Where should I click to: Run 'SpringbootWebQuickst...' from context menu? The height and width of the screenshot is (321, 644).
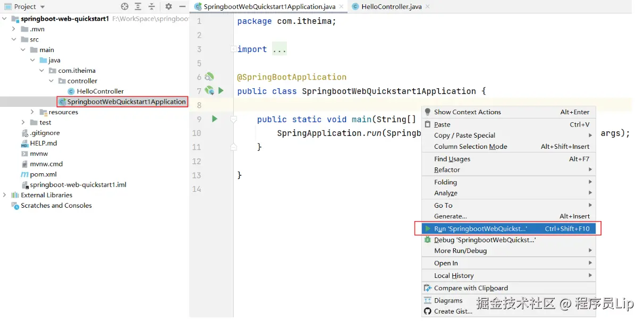pos(509,229)
